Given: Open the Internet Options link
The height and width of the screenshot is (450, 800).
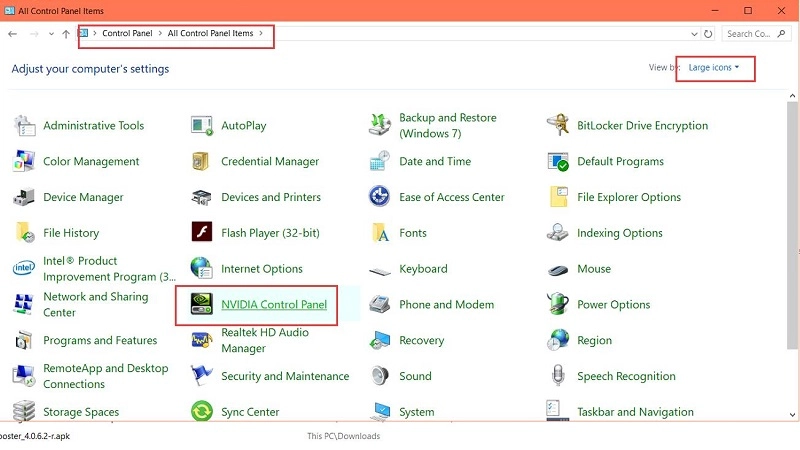Looking at the screenshot, I should click(x=262, y=269).
